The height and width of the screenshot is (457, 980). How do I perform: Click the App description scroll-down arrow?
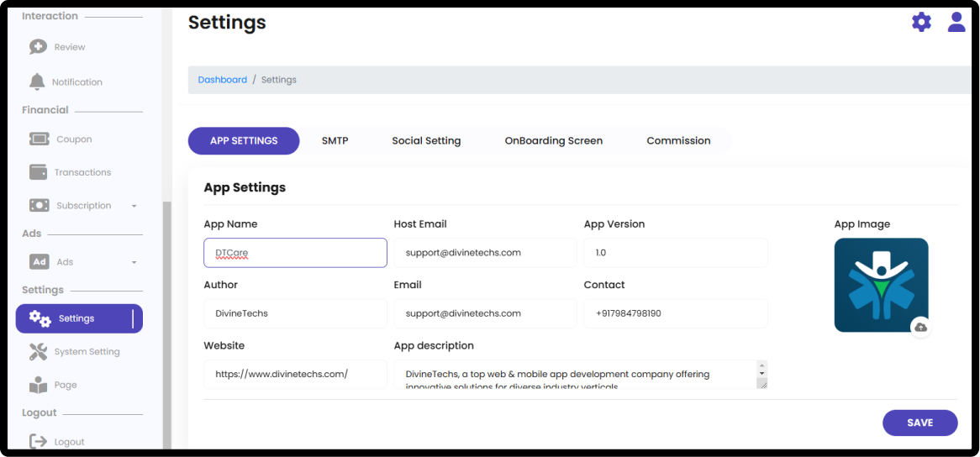click(761, 373)
